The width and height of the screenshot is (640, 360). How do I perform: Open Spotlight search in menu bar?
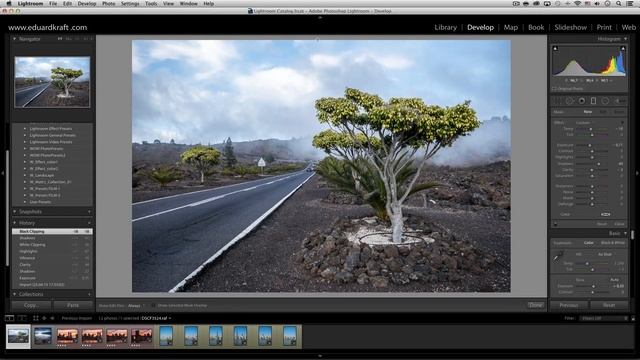click(619, 4)
